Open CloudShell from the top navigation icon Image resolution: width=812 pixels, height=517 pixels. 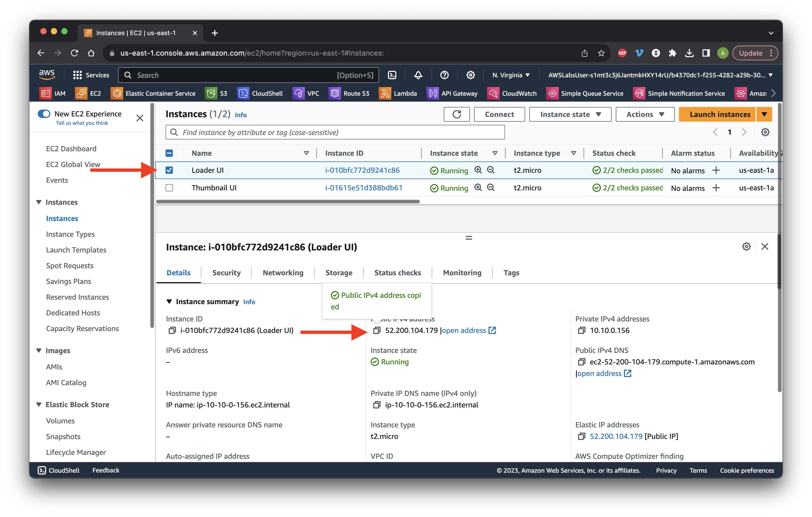click(392, 75)
